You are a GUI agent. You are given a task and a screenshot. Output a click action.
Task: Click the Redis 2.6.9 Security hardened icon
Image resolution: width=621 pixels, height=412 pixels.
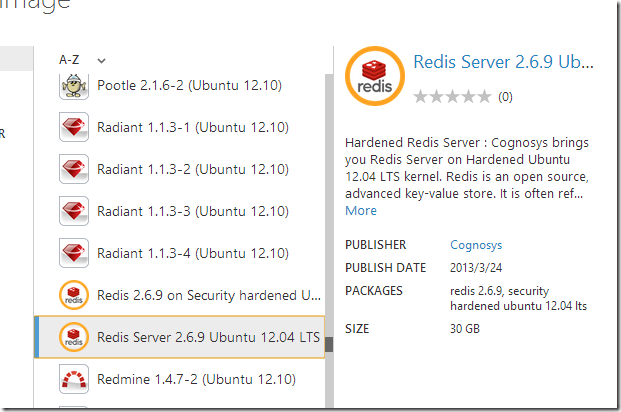(x=74, y=295)
